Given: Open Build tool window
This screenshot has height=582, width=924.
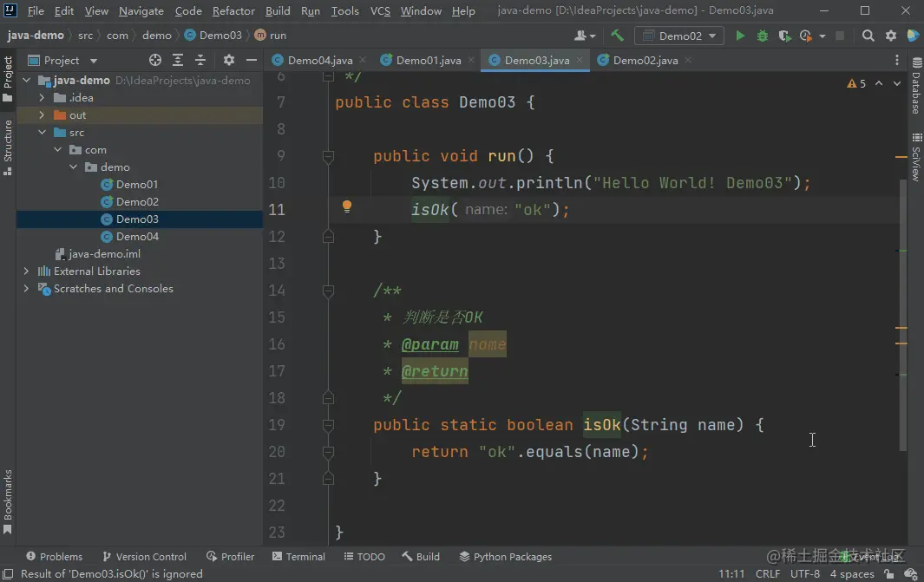Looking at the screenshot, I should click(x=421, y=557).
